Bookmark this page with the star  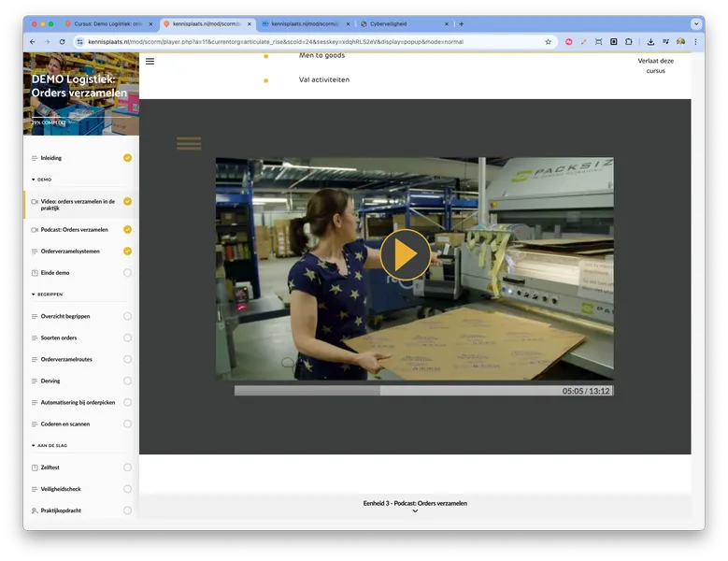548,42
